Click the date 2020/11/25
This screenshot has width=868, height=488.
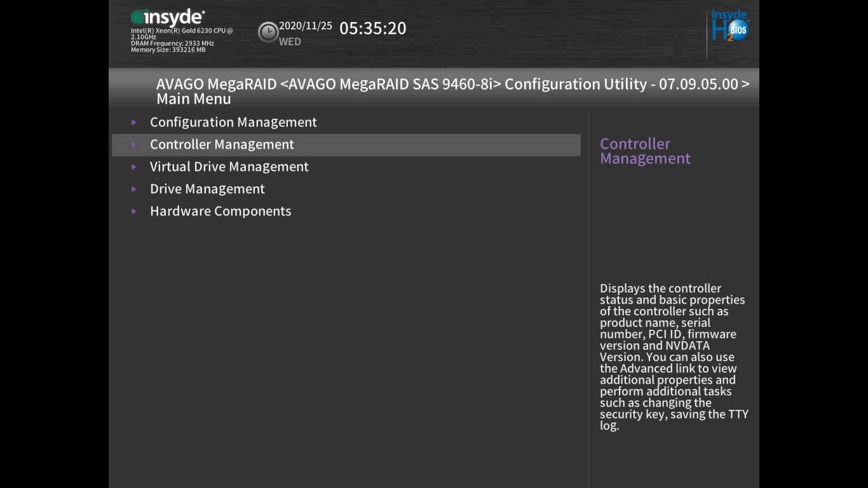305,26
